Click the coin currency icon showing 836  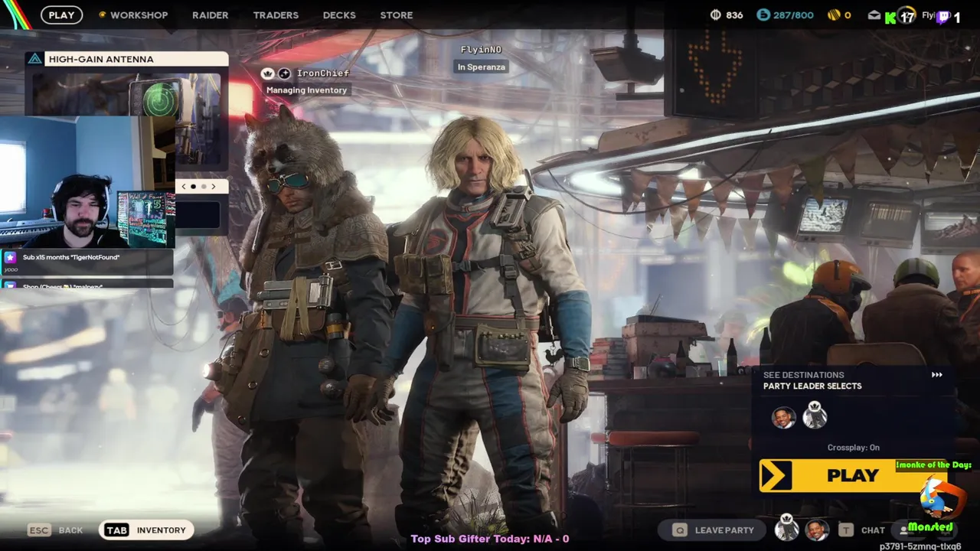pyautogui.click(x=716, y=15)
